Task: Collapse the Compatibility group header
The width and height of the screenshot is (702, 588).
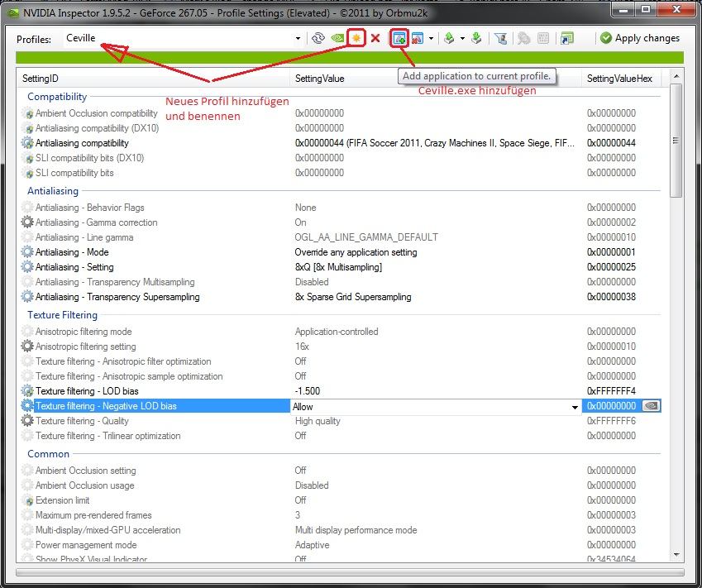Action: point(57,97)
